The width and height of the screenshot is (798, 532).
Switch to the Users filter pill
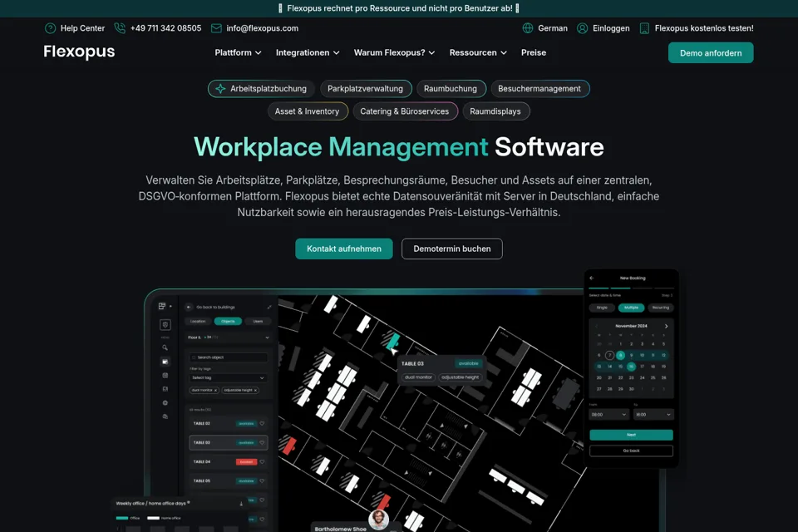[258, 321]
